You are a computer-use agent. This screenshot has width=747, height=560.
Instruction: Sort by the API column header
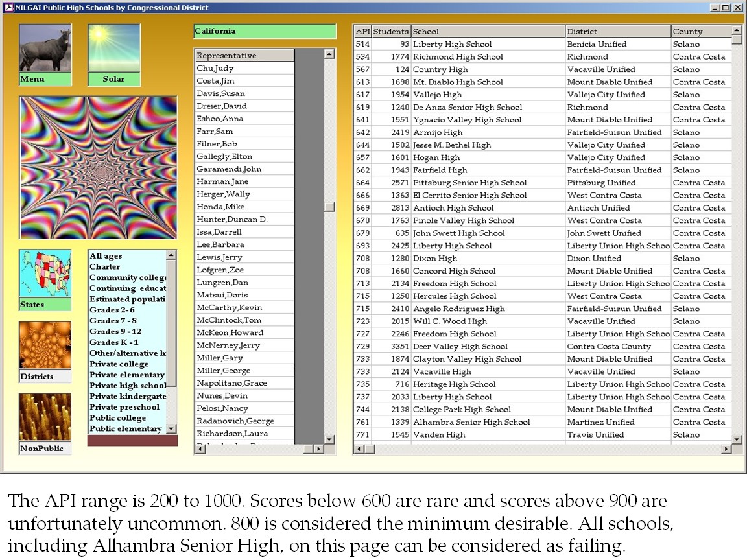[x=362, y=32]
